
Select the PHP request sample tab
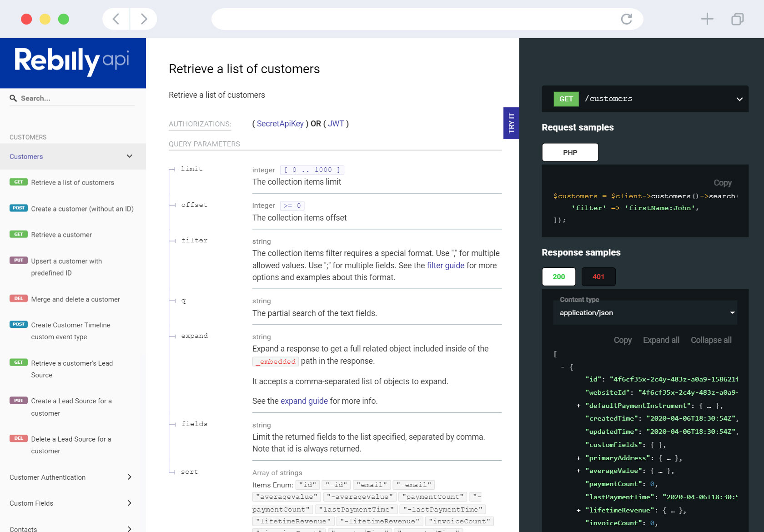pos(570,153)
